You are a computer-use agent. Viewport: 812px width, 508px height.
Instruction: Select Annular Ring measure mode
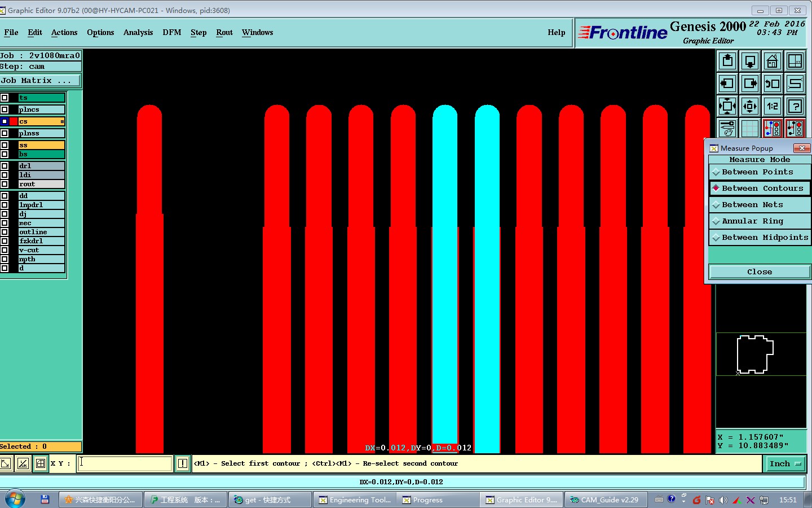[x=760, y=221]
